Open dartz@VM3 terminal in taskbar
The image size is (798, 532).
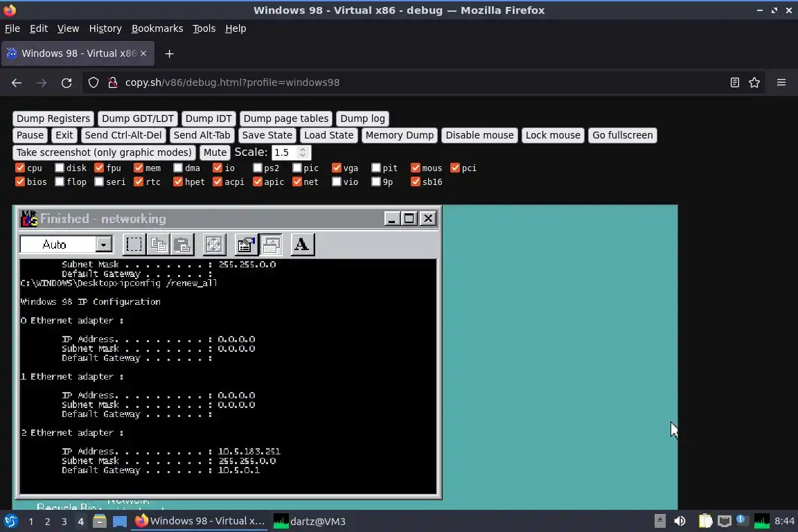tap(310, 522)
